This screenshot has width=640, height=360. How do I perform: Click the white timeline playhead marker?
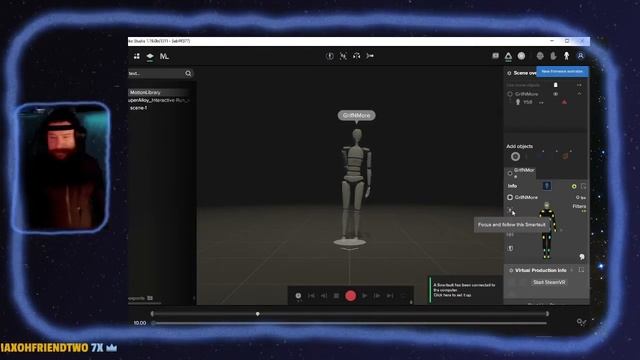coord(258,314)
